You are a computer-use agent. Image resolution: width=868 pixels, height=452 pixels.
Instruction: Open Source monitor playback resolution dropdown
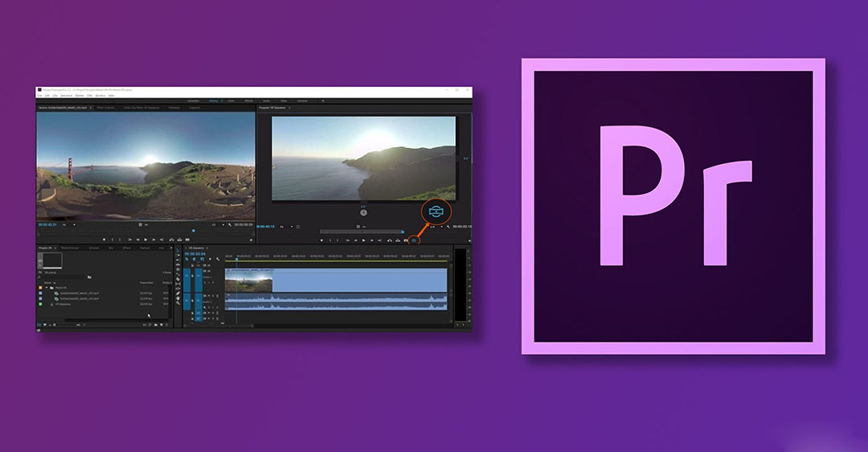[218, 224]
